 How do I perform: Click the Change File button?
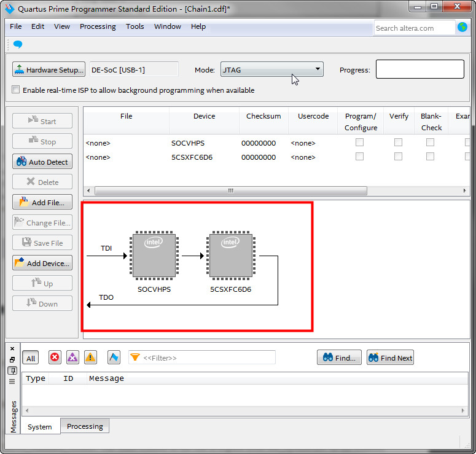click(42, 222)
